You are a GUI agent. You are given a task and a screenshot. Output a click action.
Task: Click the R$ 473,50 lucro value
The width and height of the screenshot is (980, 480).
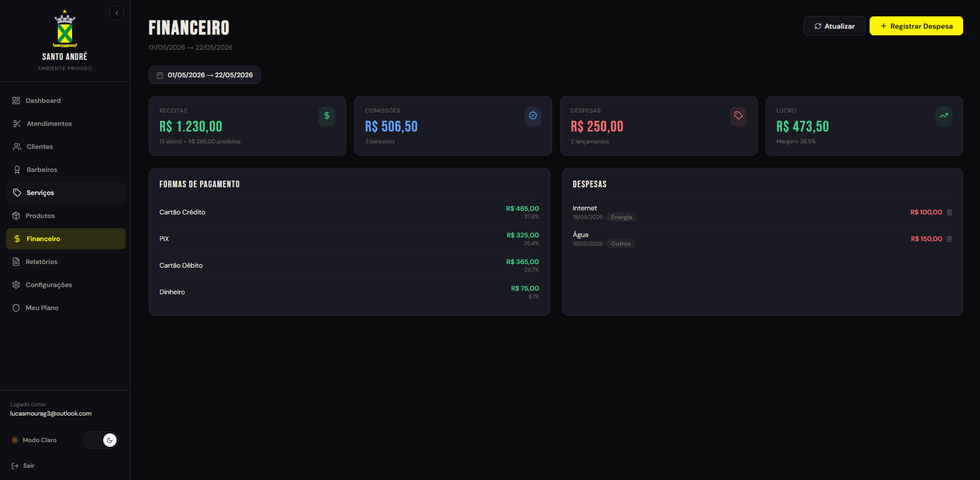point(803,126)
